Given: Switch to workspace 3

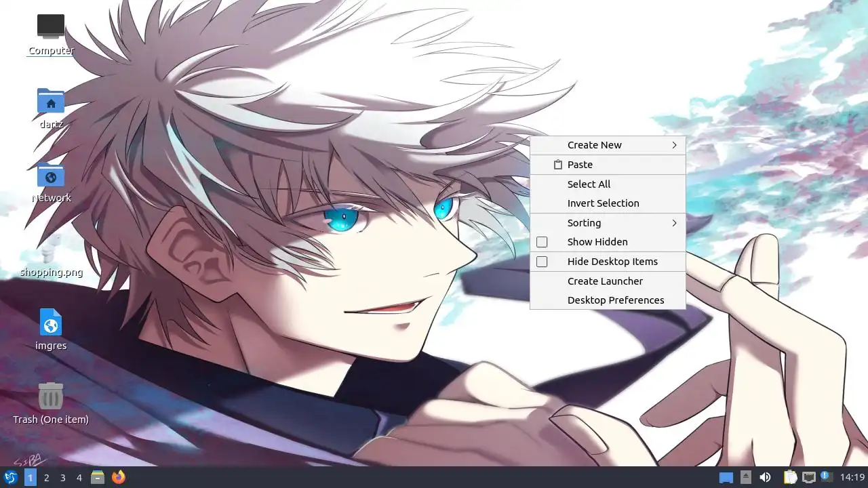Looking at the screenshot, I should 63,478.
